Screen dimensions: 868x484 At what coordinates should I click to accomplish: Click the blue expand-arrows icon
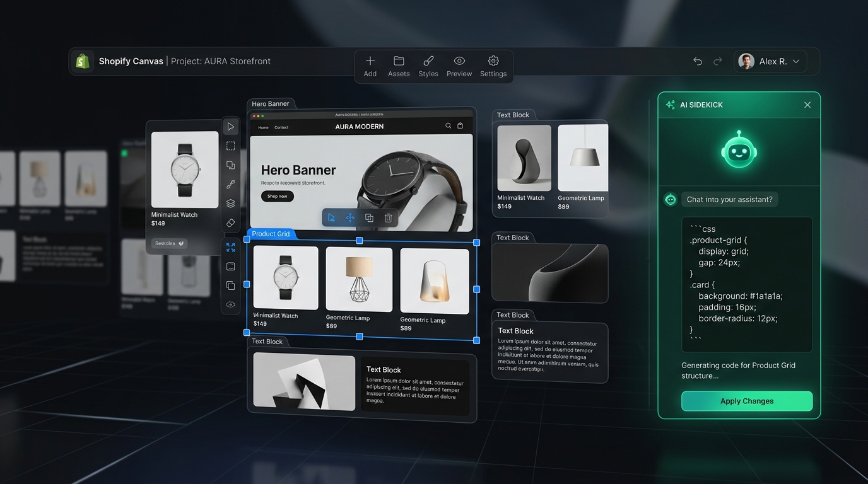(231, 248)
